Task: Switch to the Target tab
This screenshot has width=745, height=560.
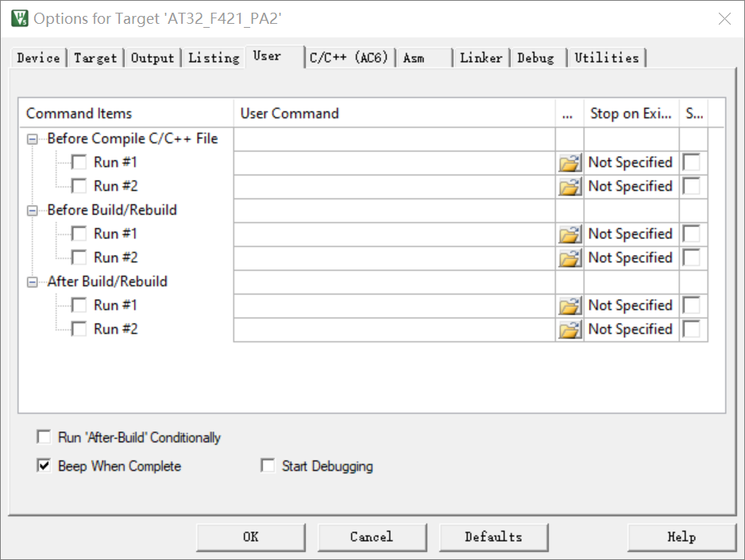Action: (95, 58)
